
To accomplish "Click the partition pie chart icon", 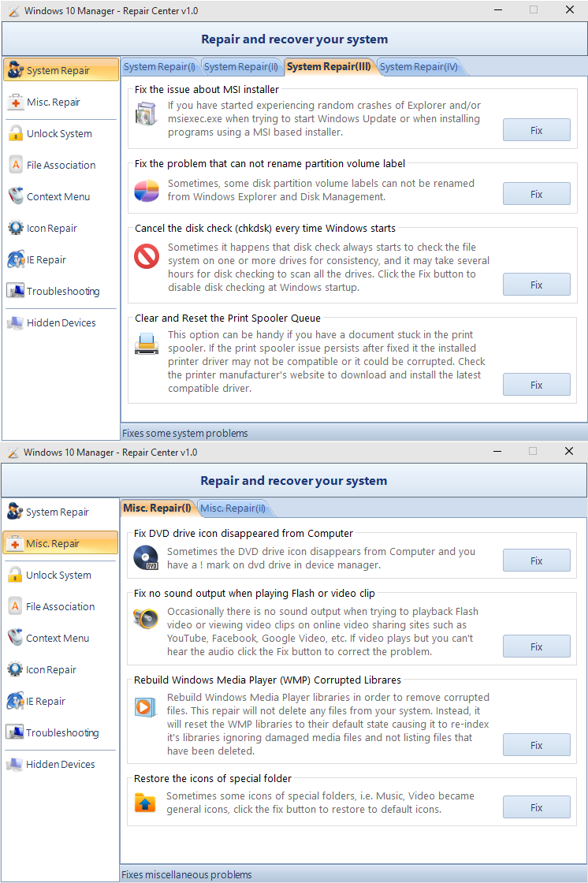I will pos(147,191).
